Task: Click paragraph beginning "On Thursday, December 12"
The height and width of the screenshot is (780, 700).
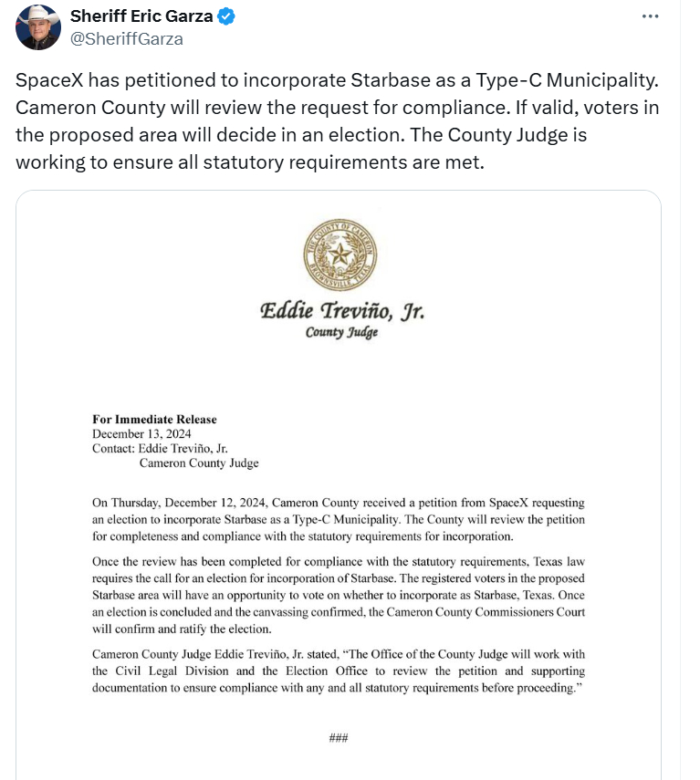Action: click(x=338, y=519)
